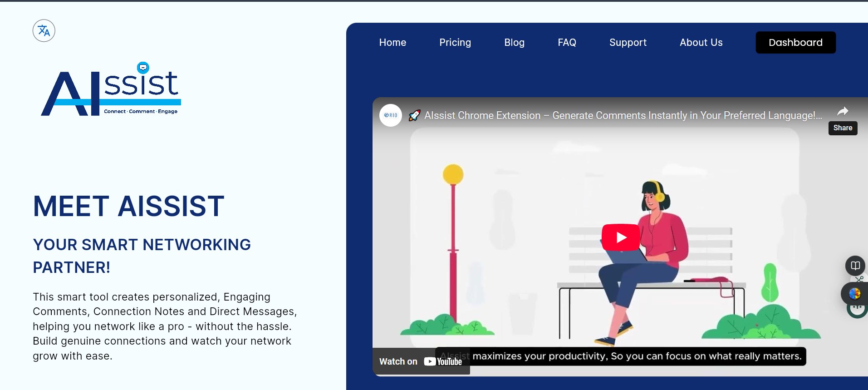This screenshot has height=390, width=868.
Task: Click the colorful brain extension icon
Action: (x=854, y=294)
